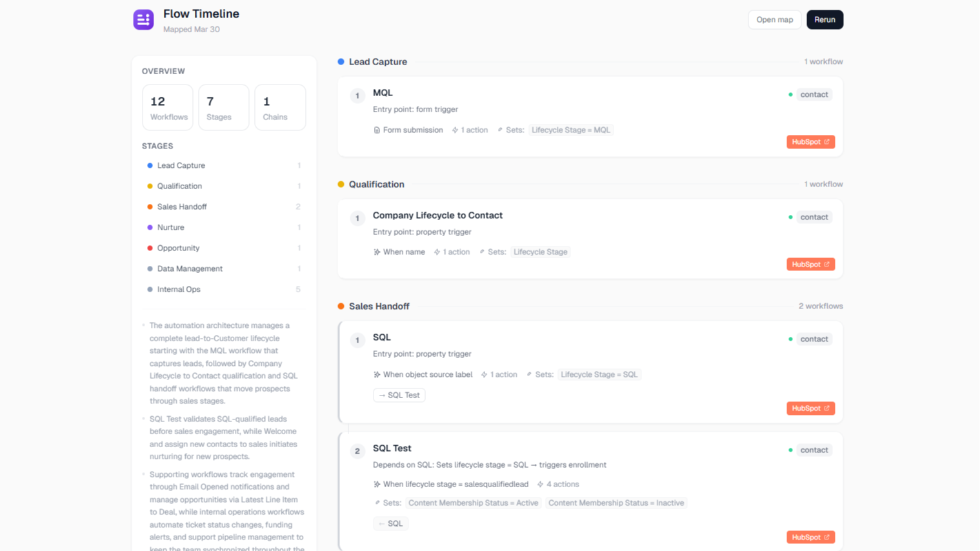Click the blue Lead Capture section dot

[x=341, y=62]
